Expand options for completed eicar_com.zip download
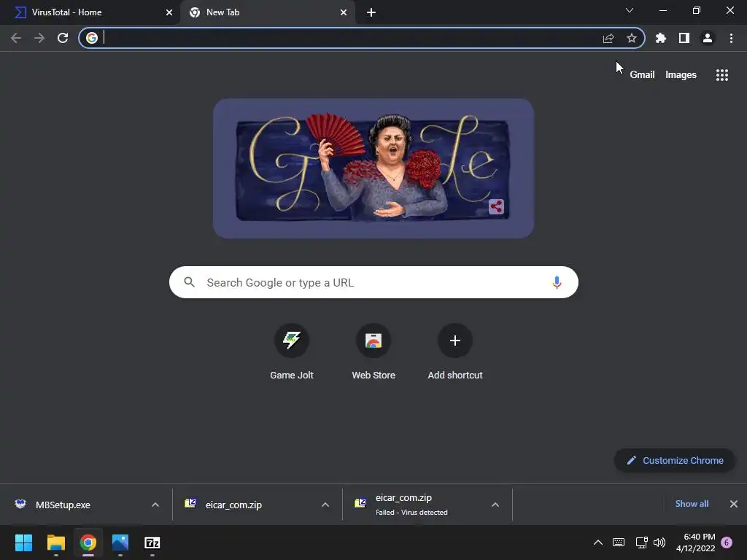 tap(325, 505)
